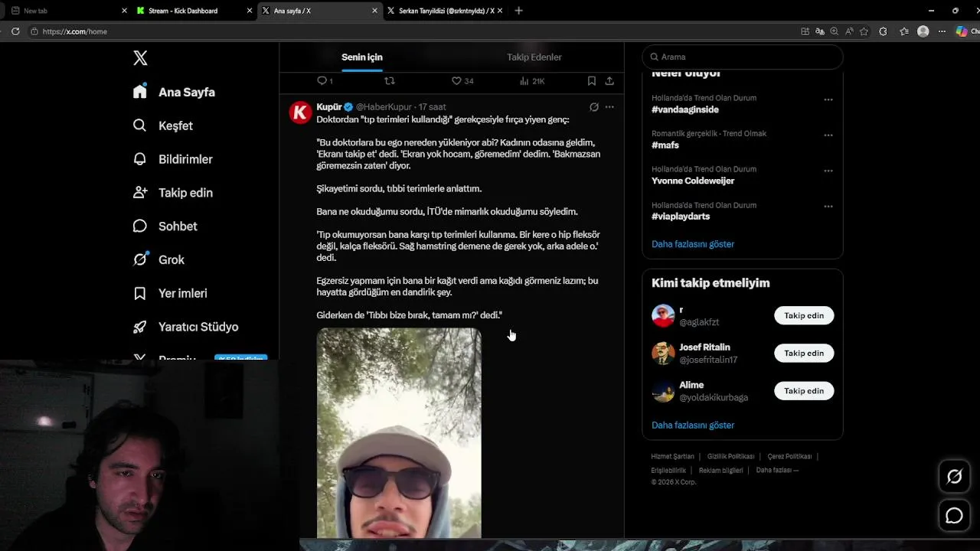The image size is (980, 551).
Task: Close the Ana sayfa / X tab
Action: [x=374, y=11]
